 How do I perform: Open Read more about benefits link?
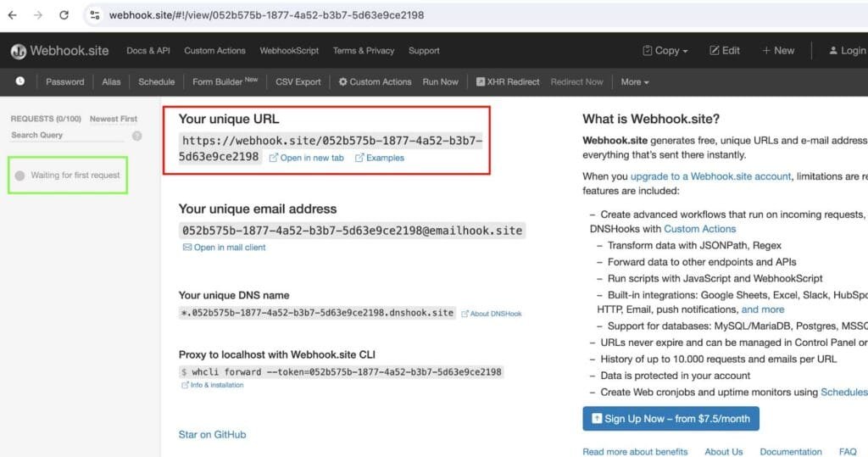[635, 452]
